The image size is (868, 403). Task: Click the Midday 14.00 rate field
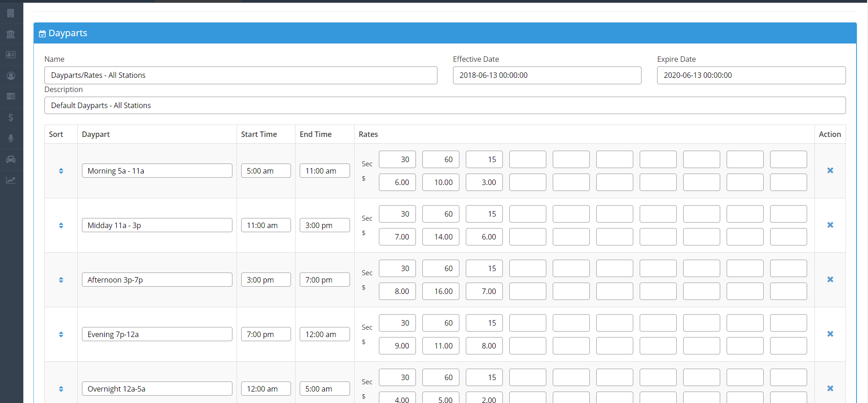click(x=441, y=237)
